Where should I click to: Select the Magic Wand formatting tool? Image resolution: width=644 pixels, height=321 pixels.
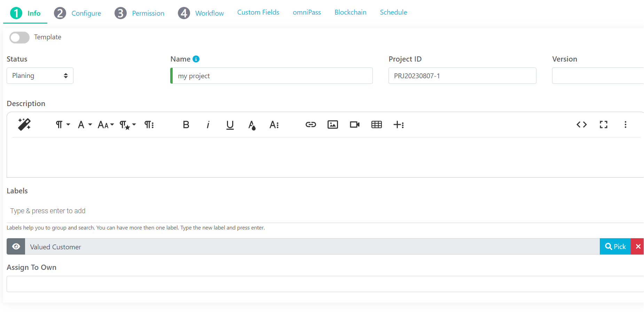[24, 125]
